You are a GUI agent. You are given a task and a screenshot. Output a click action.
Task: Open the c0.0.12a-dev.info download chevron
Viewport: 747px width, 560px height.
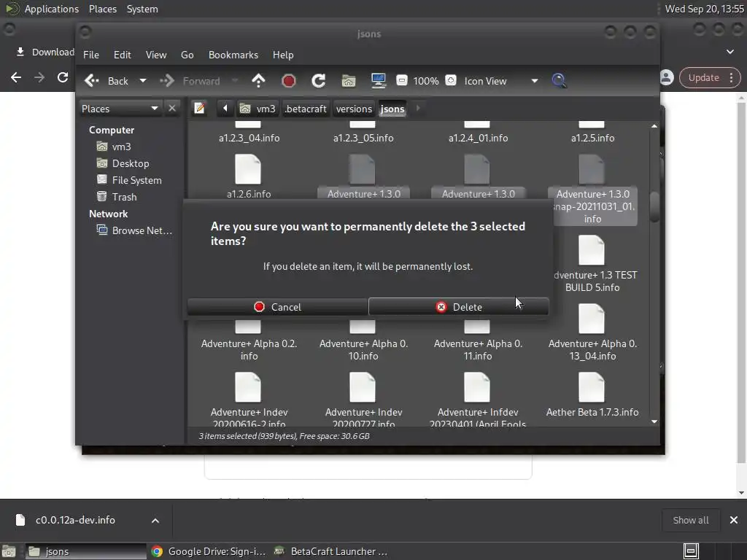click(155, 521)
